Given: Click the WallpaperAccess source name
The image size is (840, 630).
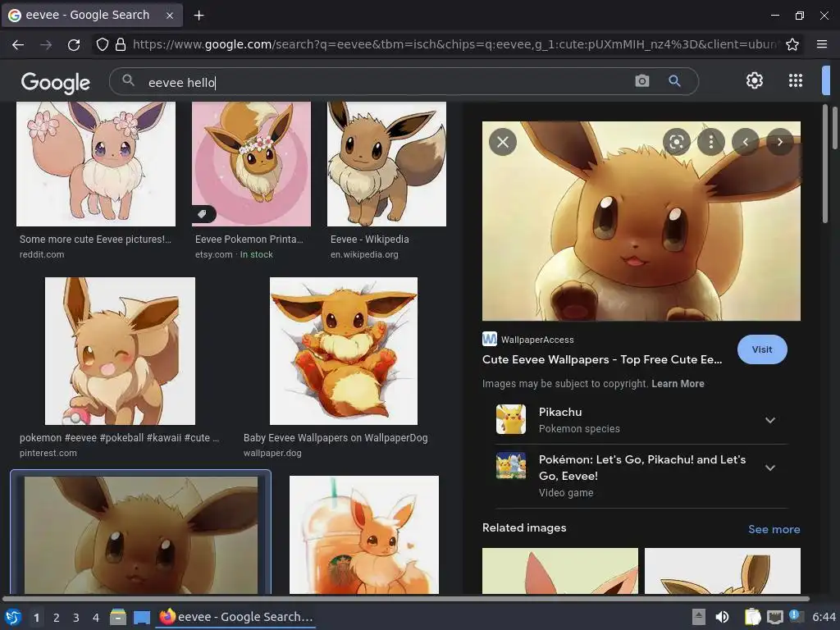Looking at the screenshot, I should [x=537, y=340].
